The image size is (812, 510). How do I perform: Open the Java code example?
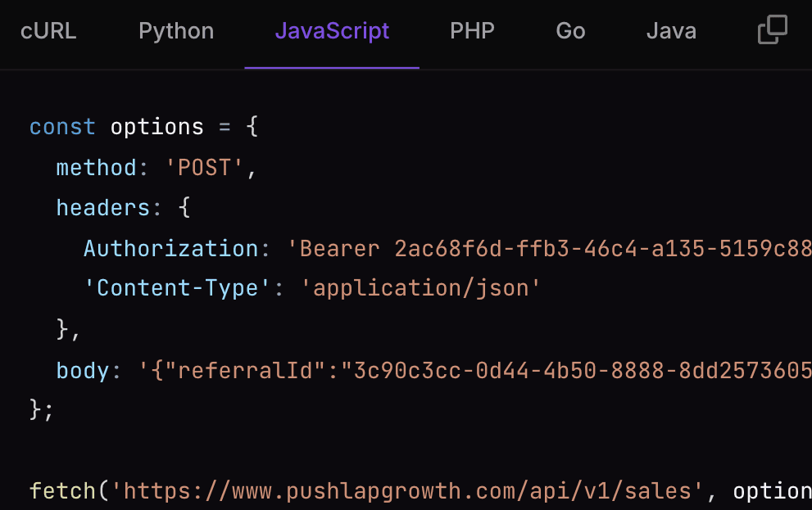tap(671, 30)
